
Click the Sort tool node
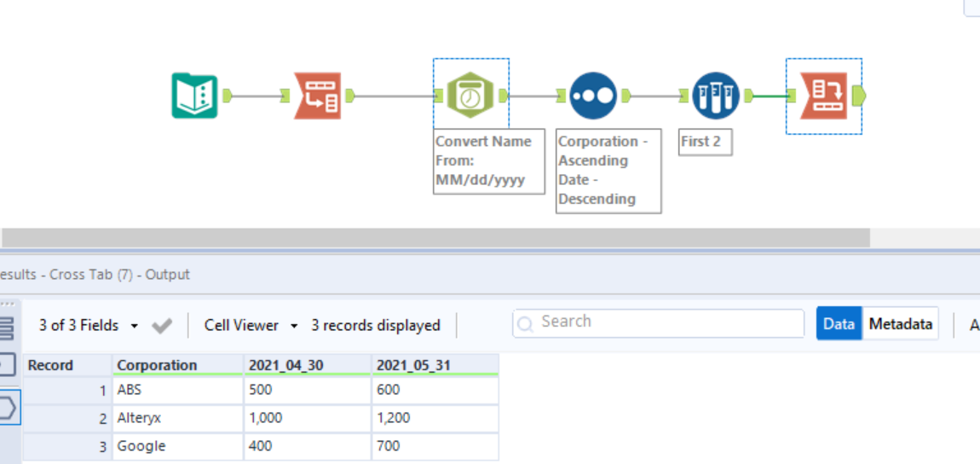(593, 96)
